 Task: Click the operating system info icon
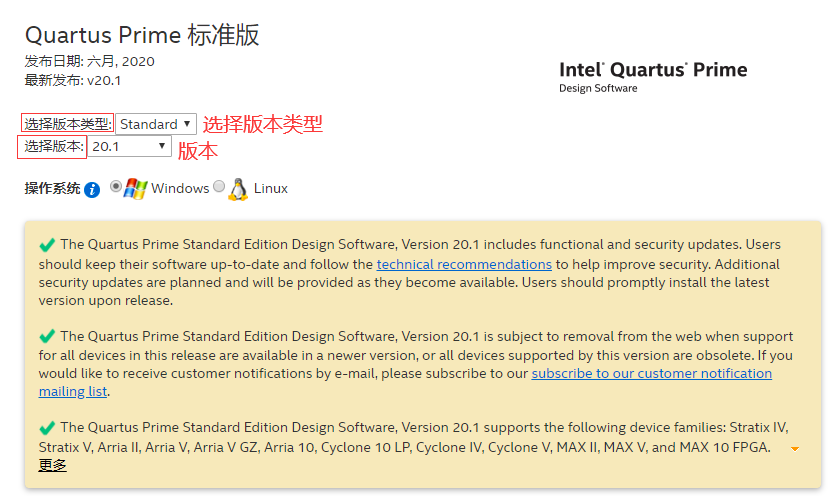click(x=92, y=190)
